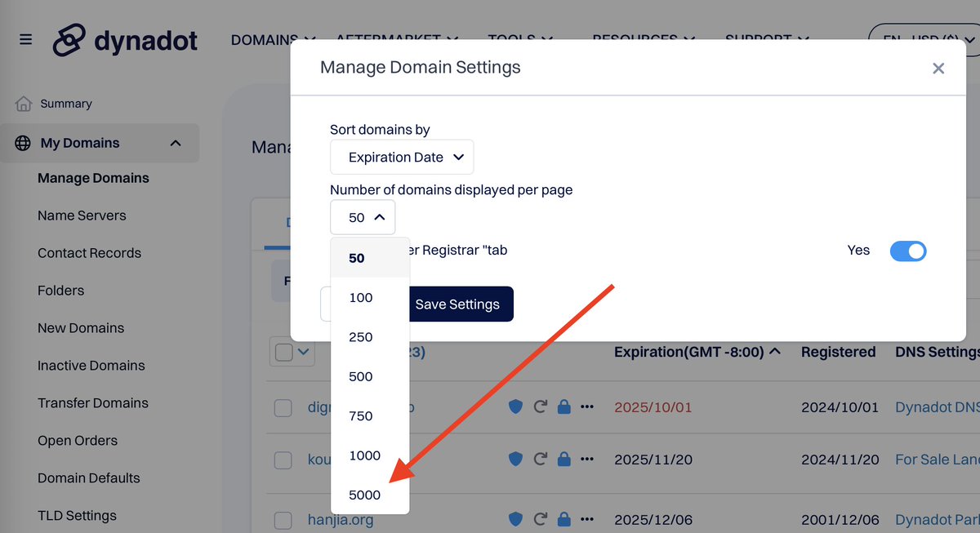Open Open Orders in the sidebar
This screenshot has width=980, height=533.
click(x=78, y=441)
